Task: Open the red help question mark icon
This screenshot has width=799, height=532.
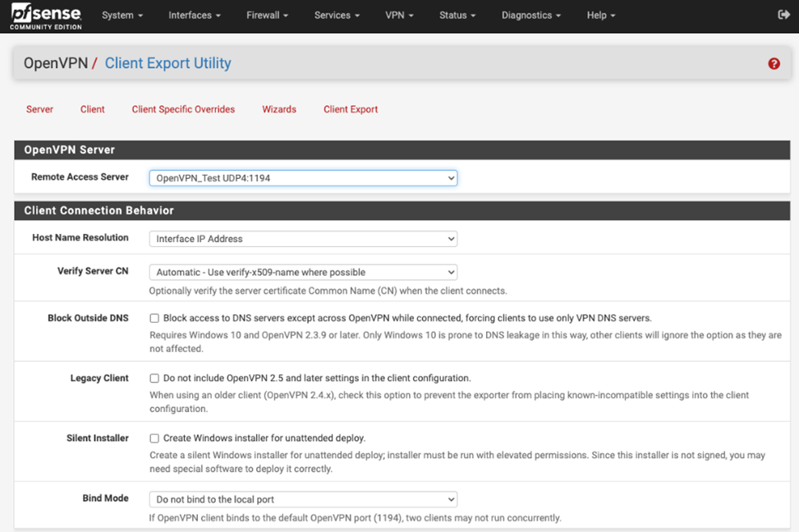Action: pos(774,64)
